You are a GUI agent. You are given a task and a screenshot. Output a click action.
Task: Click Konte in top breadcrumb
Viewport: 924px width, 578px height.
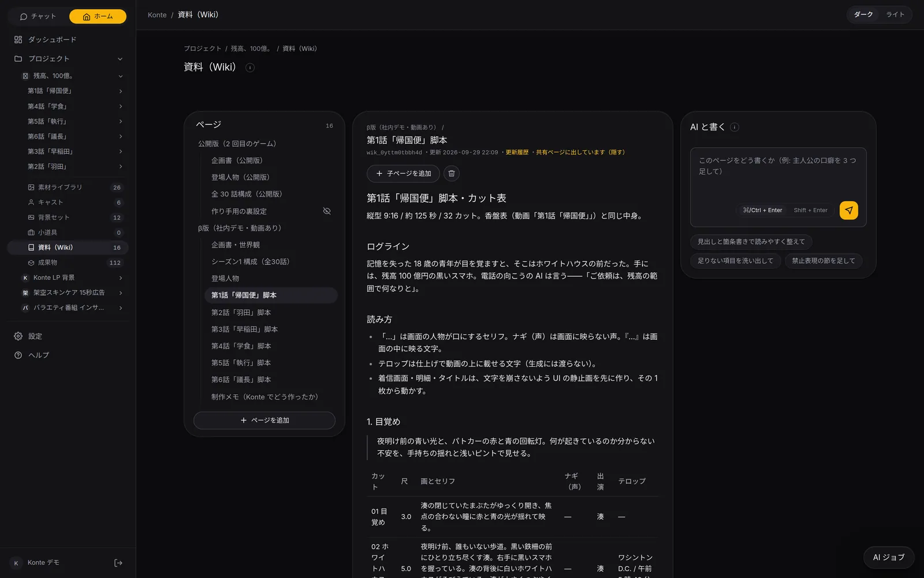pyautogui.click(x=157, y=15)
